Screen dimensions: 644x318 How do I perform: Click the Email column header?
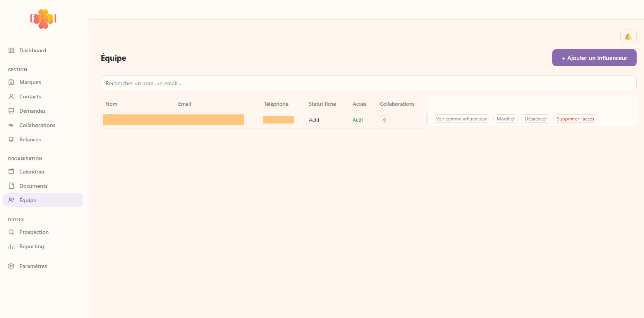point(184,104)
